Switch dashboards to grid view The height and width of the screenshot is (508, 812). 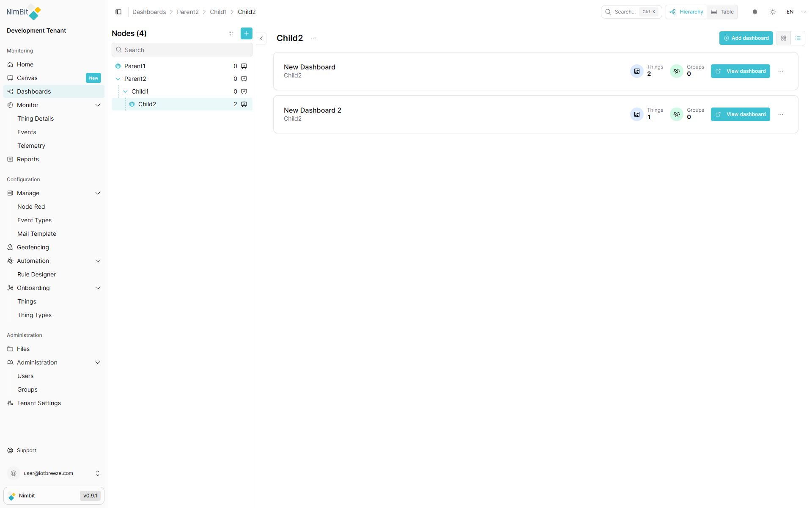click(x=784, y=38)
